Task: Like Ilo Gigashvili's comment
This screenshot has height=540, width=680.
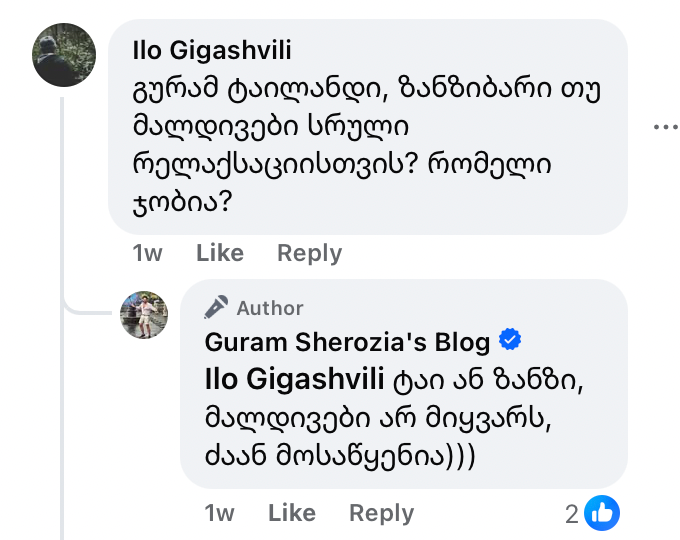Action: point(220,253)
